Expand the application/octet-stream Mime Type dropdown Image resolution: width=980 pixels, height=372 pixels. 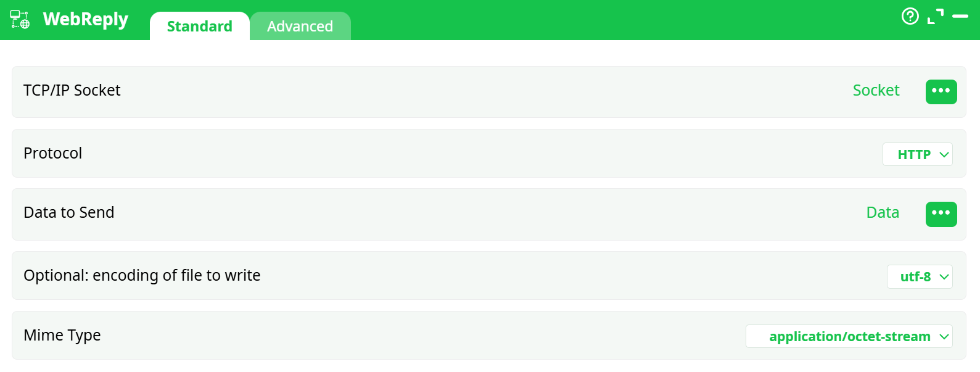pyautogui.click(x=849, y=336)
